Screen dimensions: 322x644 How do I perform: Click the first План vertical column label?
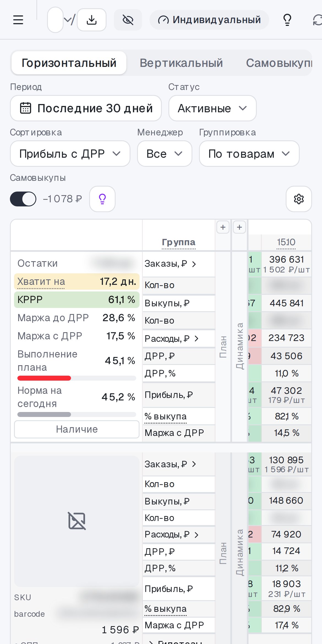[223, 347]
